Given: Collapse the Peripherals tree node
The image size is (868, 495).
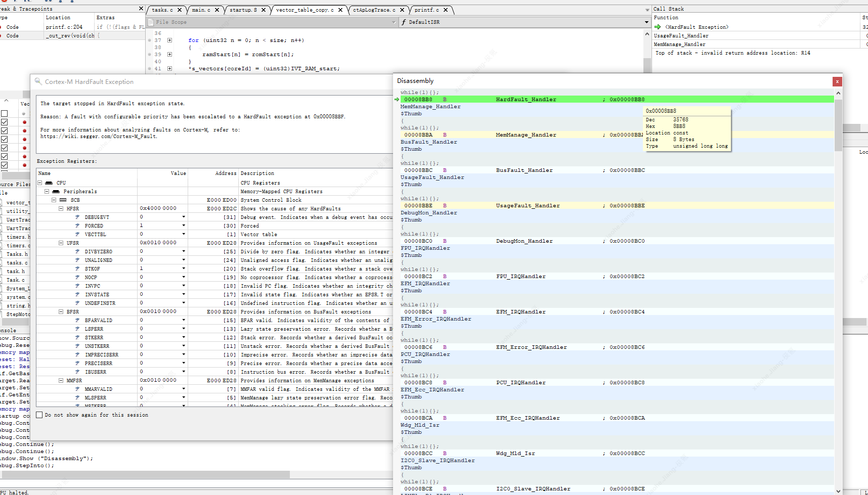Looking at the screenshot, I should (47, 192).
